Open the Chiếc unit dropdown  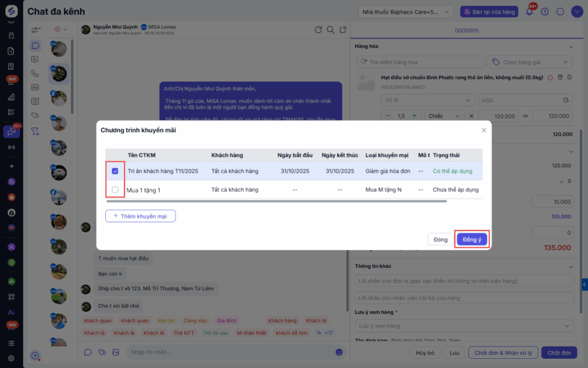444,116
